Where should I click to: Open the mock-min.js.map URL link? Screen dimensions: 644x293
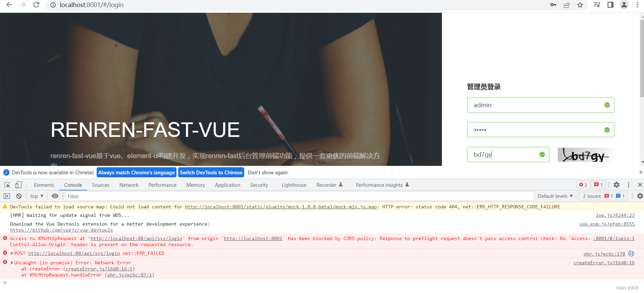(281, 207)
